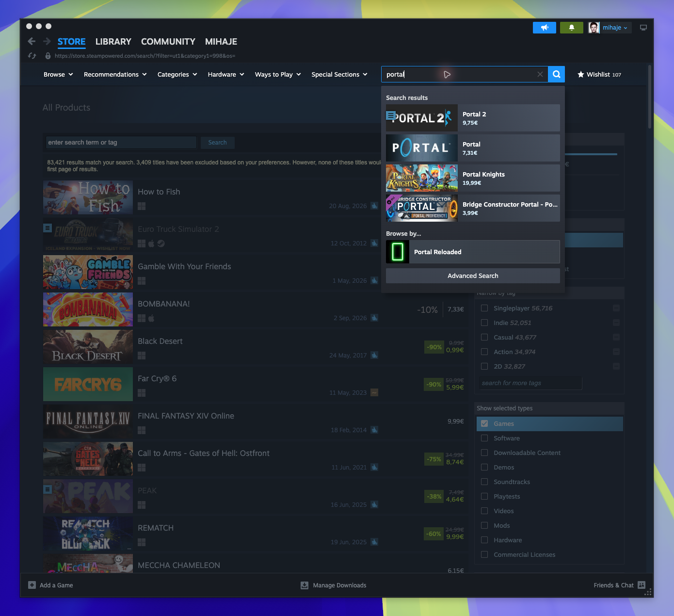The width and height of the screenshot is (674, 616).
Task: Go back with the back arrow
Action: pos(32,41)
